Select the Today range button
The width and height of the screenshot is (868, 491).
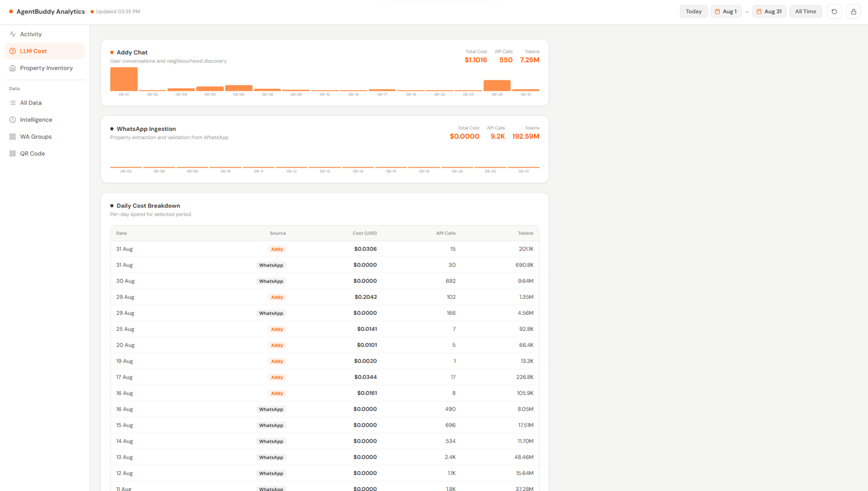(694, 12)
